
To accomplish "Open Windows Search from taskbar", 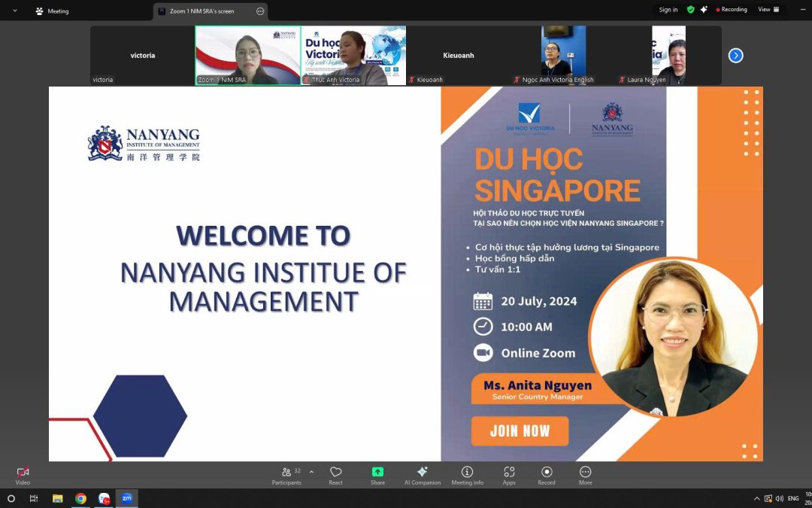I will tap(11, 499).
